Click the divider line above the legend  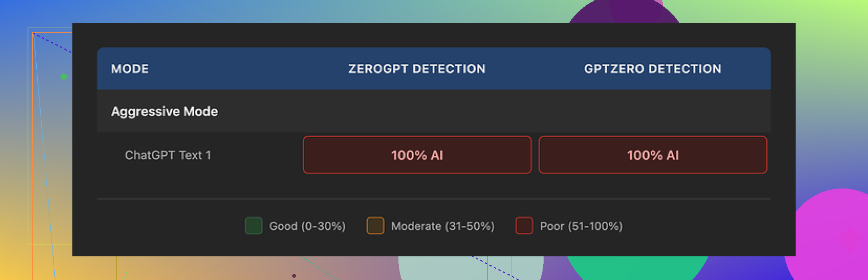(434, 199)
